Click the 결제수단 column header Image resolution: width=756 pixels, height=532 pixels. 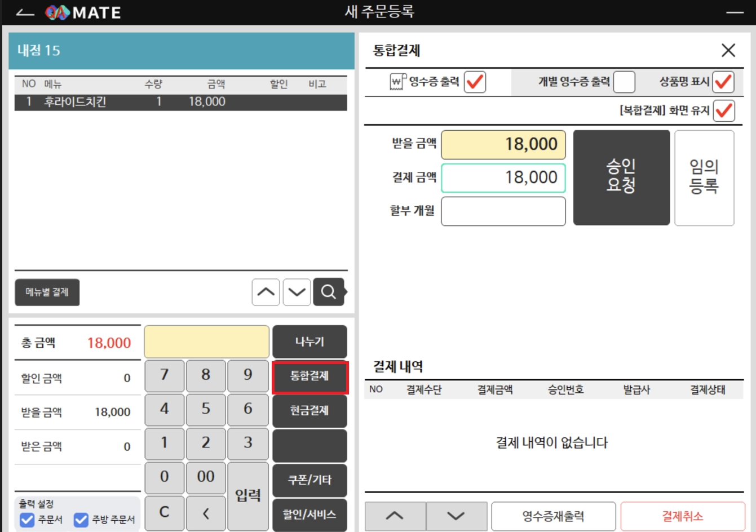click(424, 390)
